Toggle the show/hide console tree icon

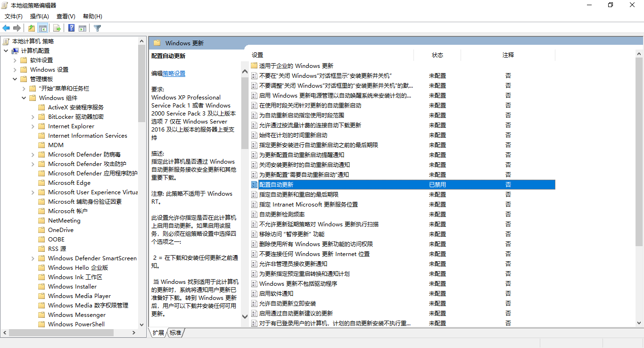(43, 28)
